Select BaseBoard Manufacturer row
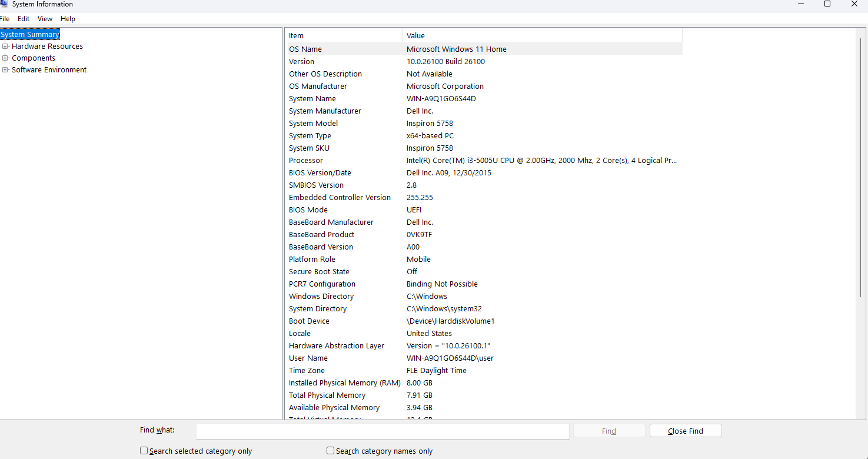 484,222
